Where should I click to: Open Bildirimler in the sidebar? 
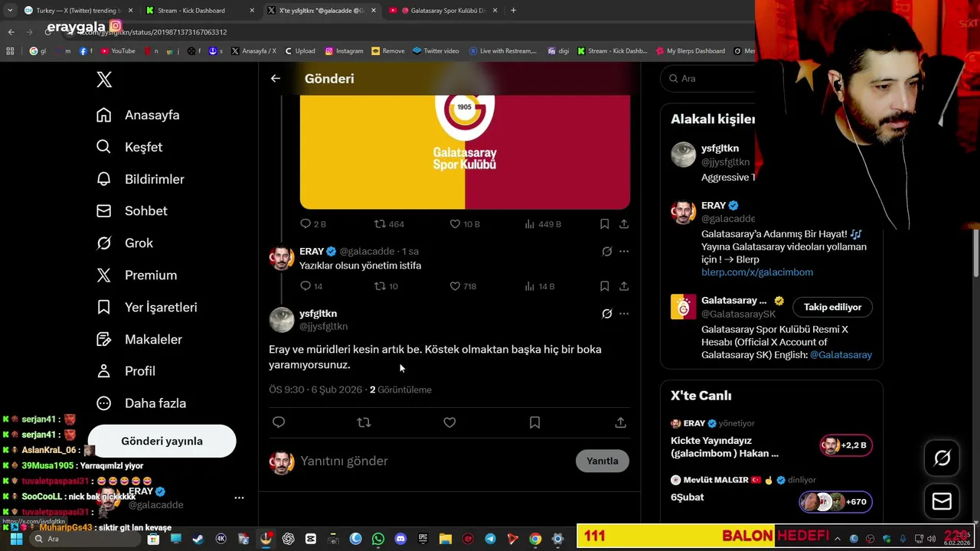pos(140,179)
